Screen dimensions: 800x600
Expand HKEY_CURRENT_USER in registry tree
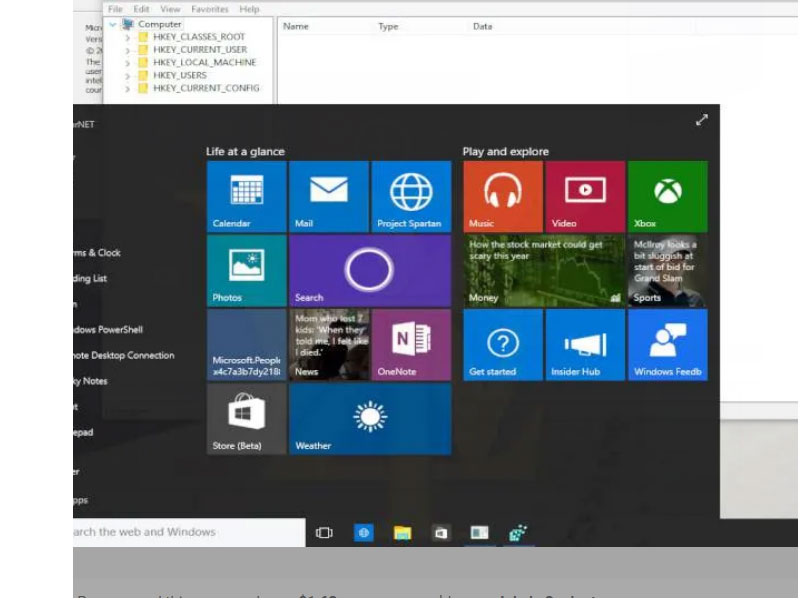coord(128,50)
